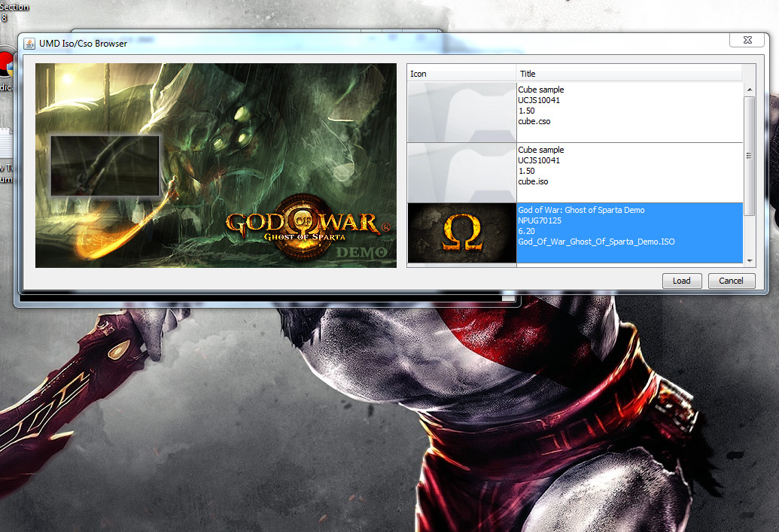The width and height of the screenshot is (779, 532).
Task: Select the "cube.cso" file name text
Action: coord(534,121)
